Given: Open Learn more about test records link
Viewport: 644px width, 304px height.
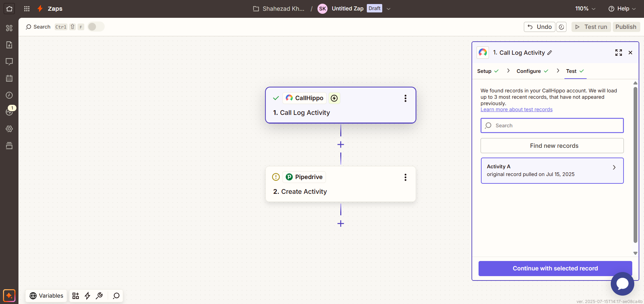Looking at the screenshot, I should point(516,110).
